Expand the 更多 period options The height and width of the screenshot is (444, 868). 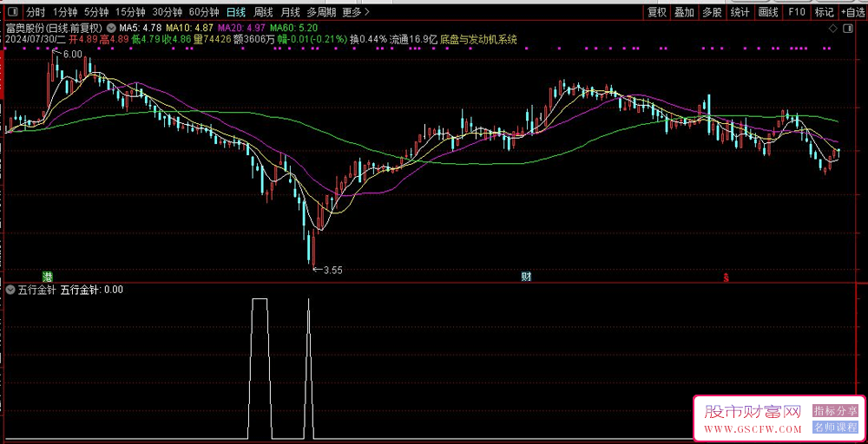click(356, 11)
